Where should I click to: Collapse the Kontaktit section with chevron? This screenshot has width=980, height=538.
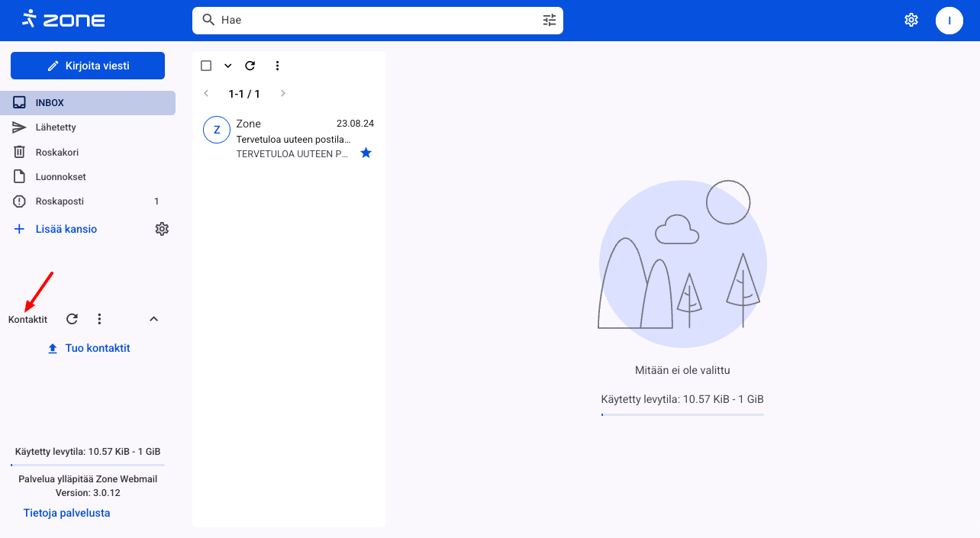[153, 319]
